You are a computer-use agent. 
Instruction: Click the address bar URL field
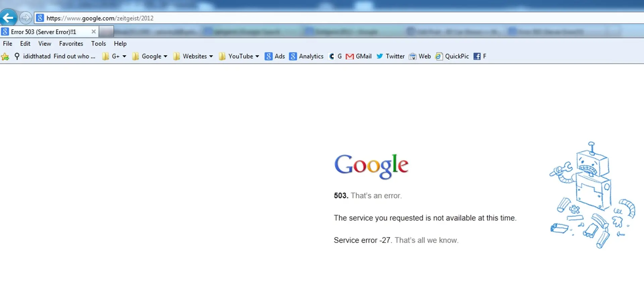pyautogui.click(x=339, y=18)
